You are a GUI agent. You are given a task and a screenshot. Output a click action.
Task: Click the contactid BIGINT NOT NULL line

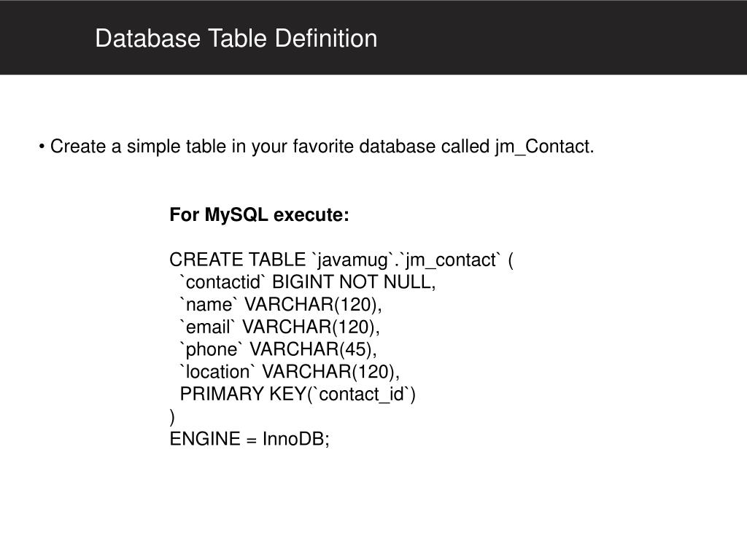click(x=308, y=282)
